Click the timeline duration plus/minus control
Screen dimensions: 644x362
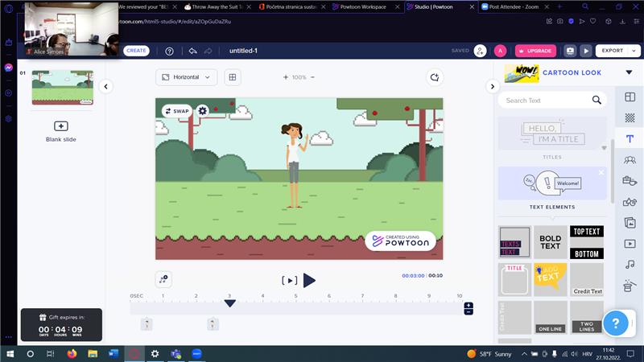[469, 309]
